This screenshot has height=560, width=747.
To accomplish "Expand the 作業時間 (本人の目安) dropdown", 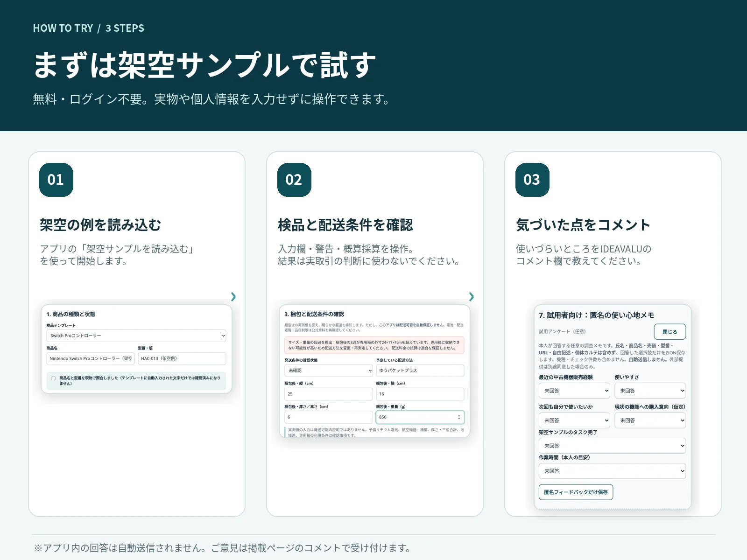I will coord(612,471).
